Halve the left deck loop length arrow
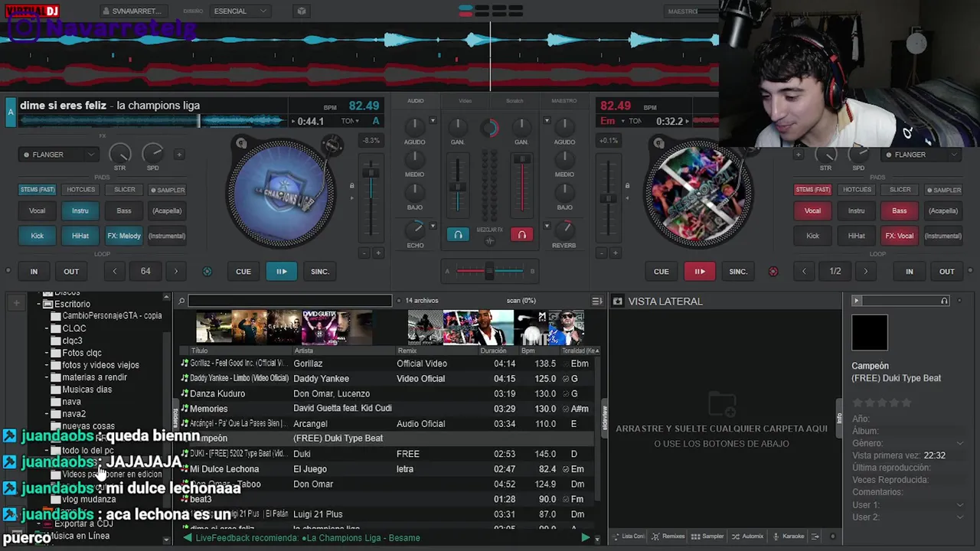Viewport: 980px width, 551px height. pyautogui.click(x=115, y=272)
